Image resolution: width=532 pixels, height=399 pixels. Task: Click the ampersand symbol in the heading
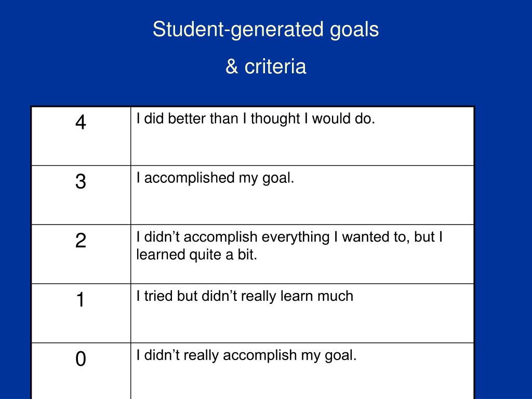(x=232, y=66)
